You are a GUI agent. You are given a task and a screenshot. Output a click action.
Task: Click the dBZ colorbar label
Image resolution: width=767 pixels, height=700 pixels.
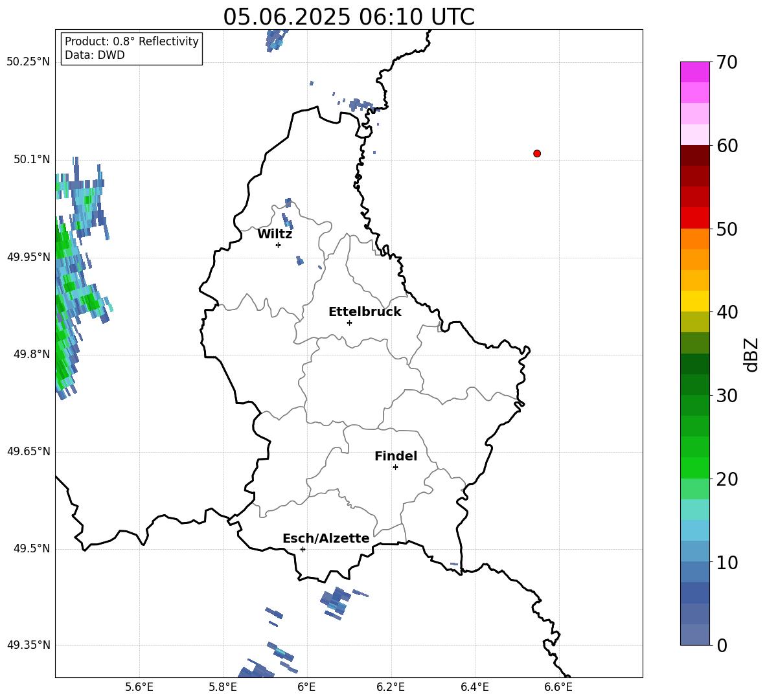coord(751,354)
